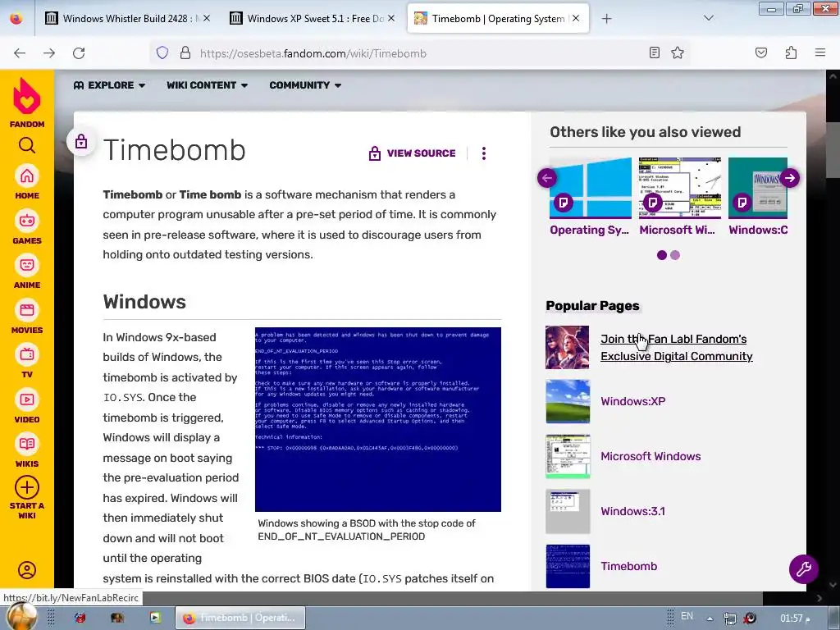
Task: Bookmark this page with star icon
Action: click(678, 52)
